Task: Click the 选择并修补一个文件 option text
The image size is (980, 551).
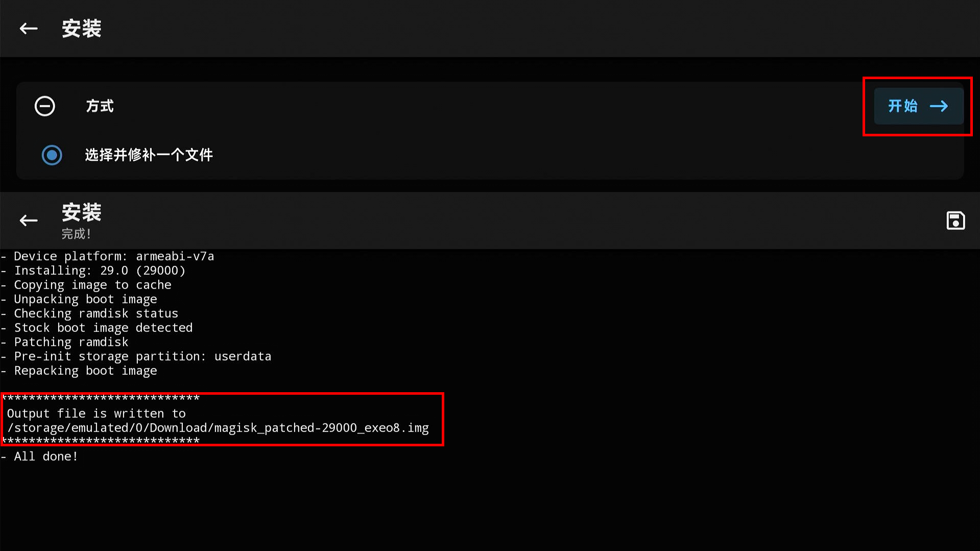Action: click(x=149, y=155)
